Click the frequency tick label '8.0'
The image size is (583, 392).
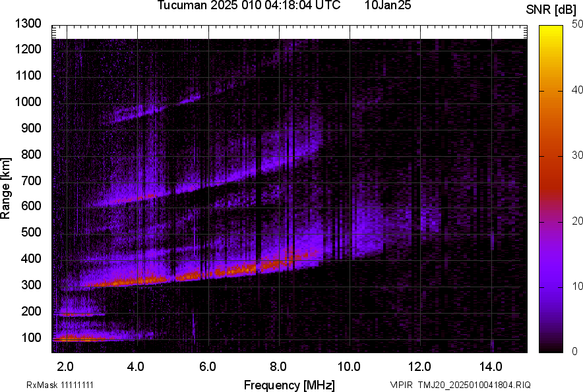coord(278,367)
